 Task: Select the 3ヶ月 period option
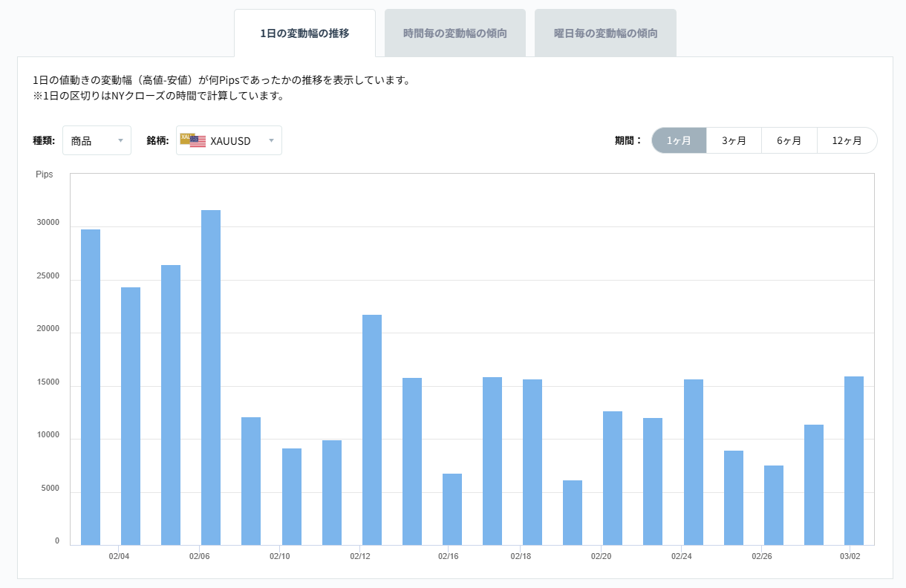coord(734,140)
